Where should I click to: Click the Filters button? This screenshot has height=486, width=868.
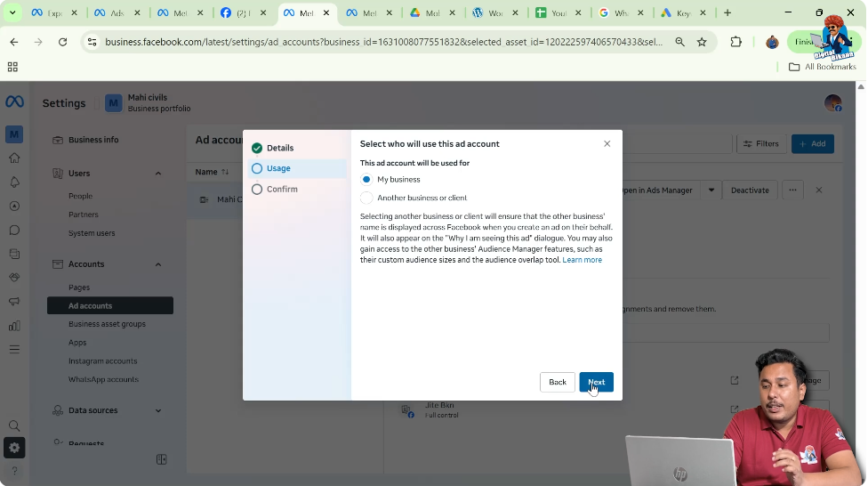coord(761,143)
